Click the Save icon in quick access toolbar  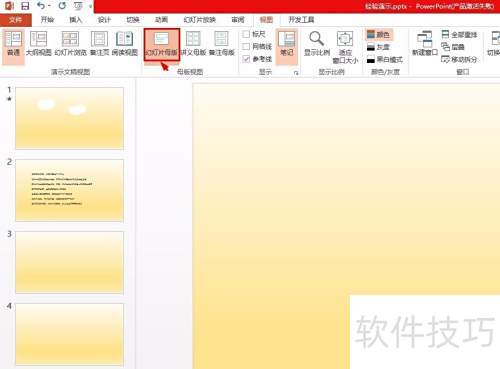point(25,6)
